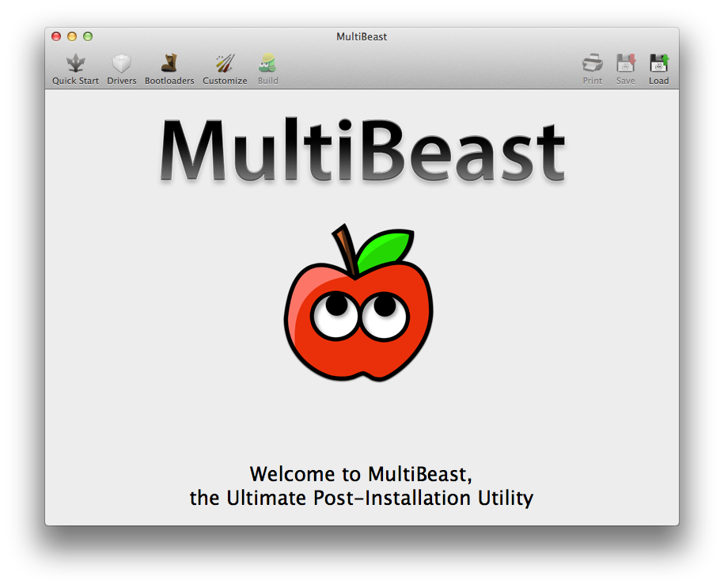Image resolution: width=724 pixels, height=588 pixels.
Task: Click the "Drivers" text label
Action: [122, 81]
